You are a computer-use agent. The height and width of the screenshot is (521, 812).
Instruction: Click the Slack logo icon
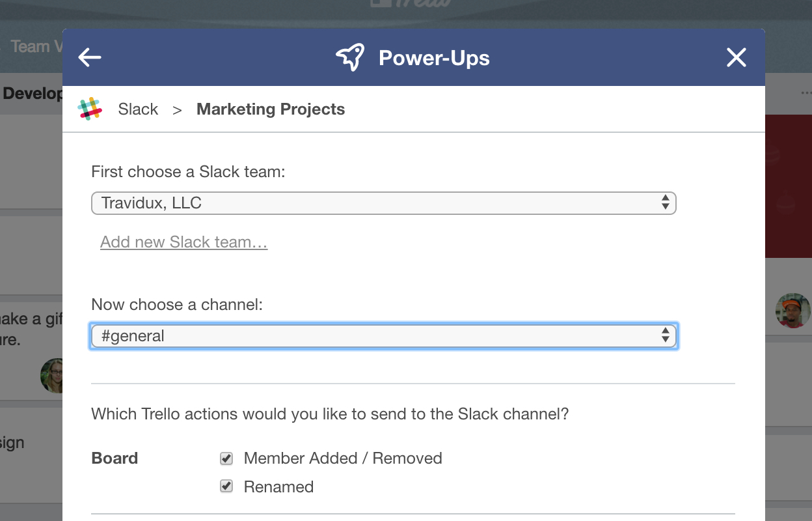tap(90, 108)
